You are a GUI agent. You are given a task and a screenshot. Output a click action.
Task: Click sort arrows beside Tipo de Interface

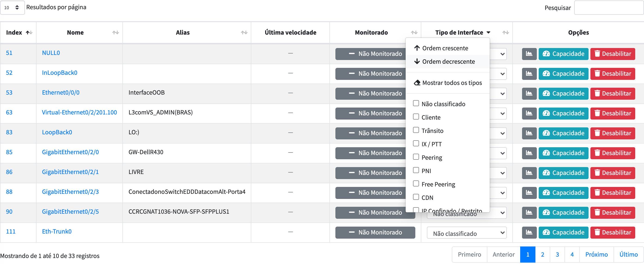[x=505, y=33]
